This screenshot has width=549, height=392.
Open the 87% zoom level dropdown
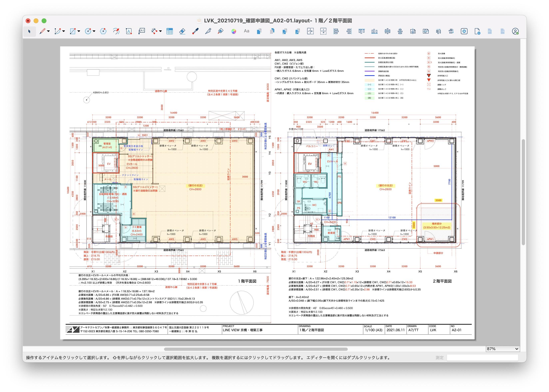point(503,349)
